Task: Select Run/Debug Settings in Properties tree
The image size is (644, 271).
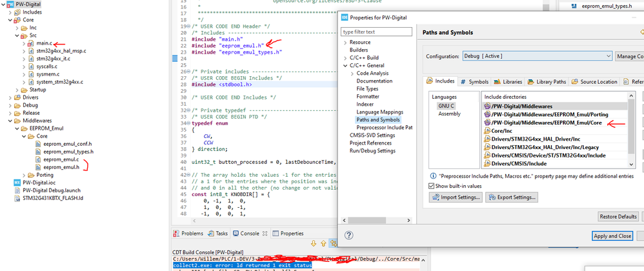Action: point(372,151)
